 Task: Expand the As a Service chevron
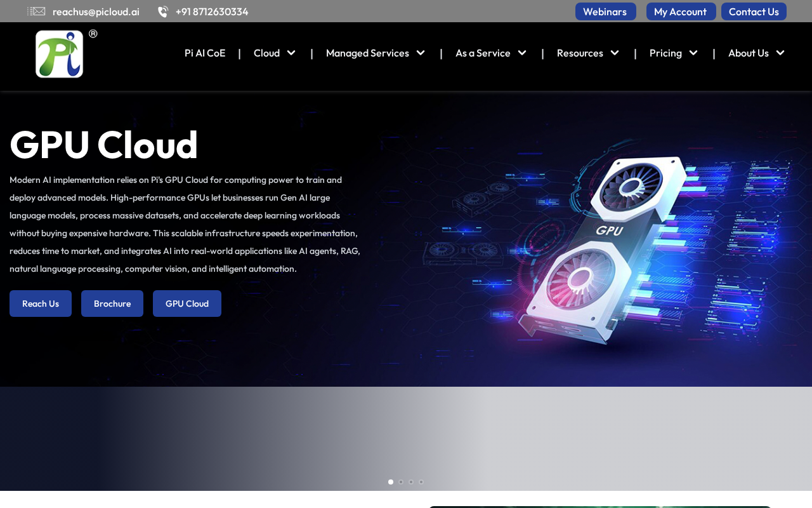(522, 53)
